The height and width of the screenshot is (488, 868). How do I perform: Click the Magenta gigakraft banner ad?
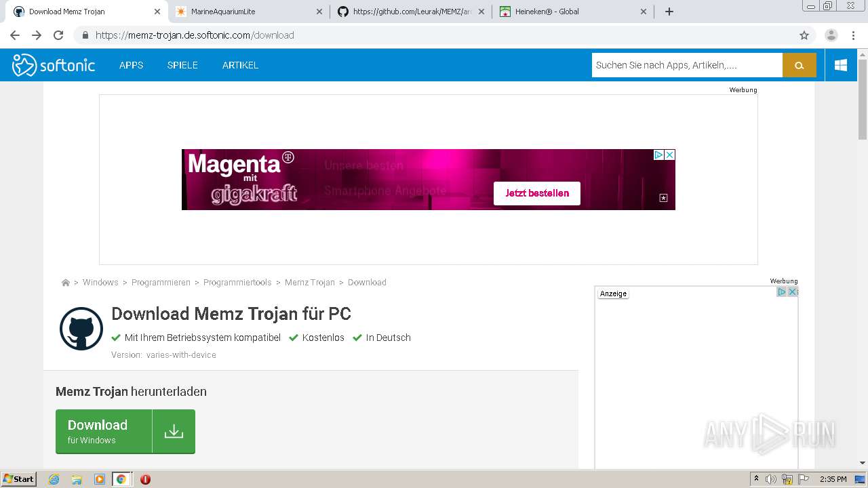pos(429,180)
